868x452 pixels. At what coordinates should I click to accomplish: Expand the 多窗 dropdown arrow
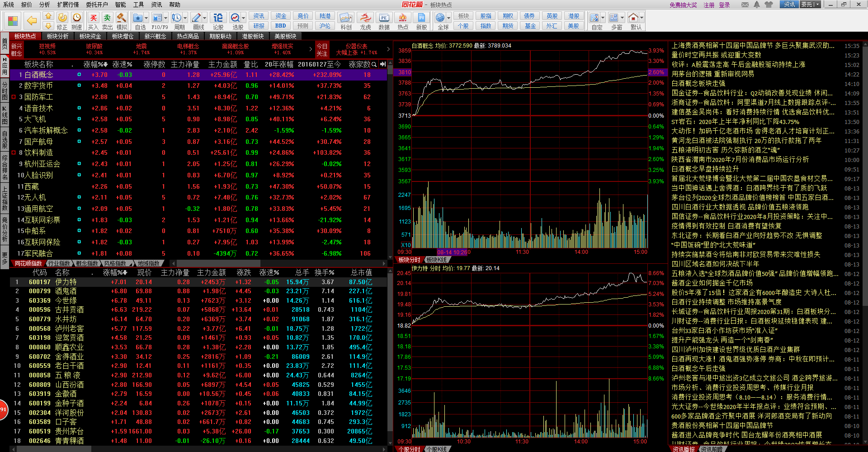(622, 18)
